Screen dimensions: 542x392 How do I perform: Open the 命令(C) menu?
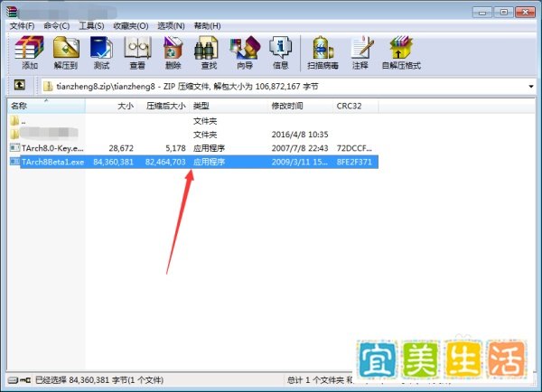(x=57, y=26)
